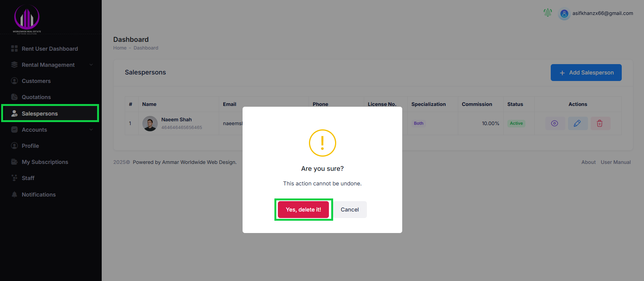The image size is (644, 281).
Task: Open the notification bell in header
Action: [548, 13]
